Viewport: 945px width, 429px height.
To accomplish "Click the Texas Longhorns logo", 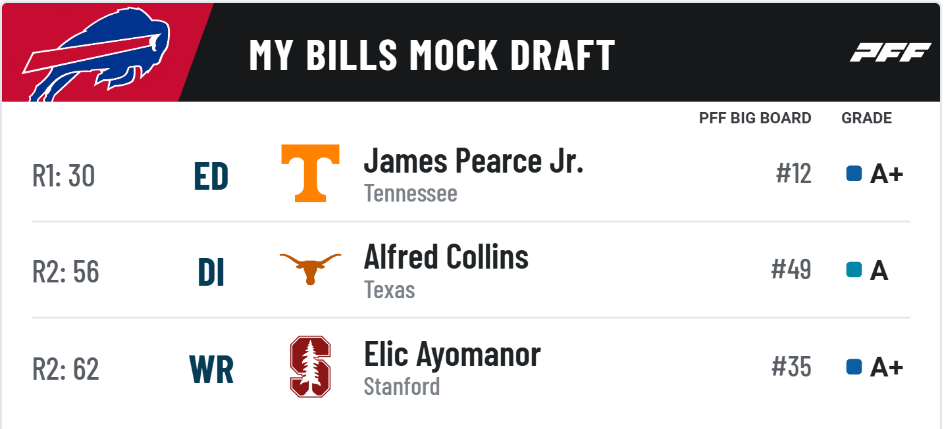I will tap(310, 269).
